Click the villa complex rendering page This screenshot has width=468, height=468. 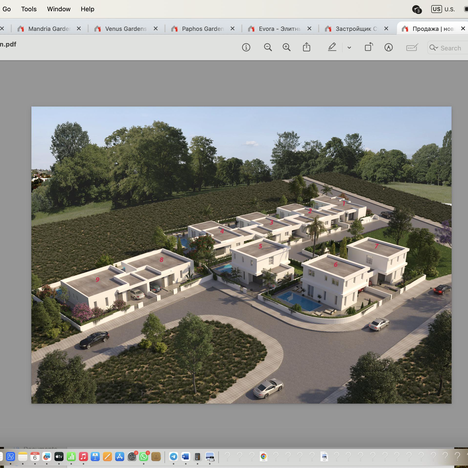(241, 255)
